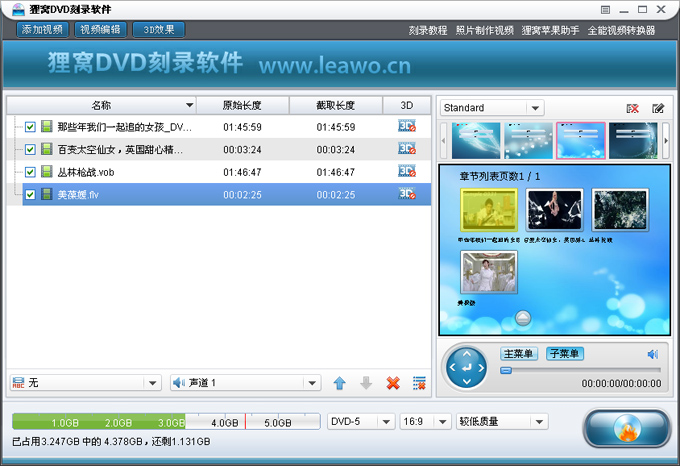The image size is (680, 466).
Task: Select fourth dark blue template thumbnail
Action: 633,140
